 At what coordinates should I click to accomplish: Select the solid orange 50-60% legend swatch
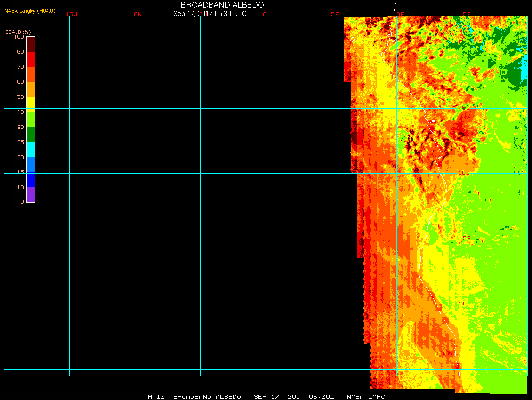click(31, 89)
